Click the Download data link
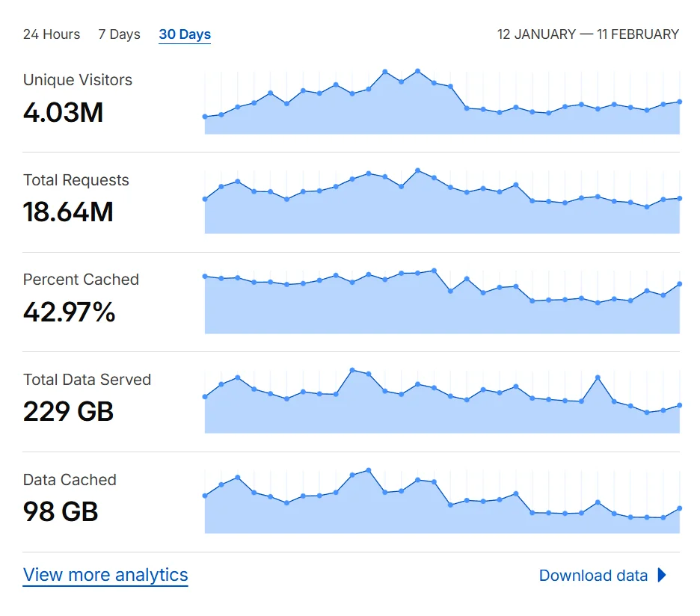 pyautogui.click(x=593, y=576)
